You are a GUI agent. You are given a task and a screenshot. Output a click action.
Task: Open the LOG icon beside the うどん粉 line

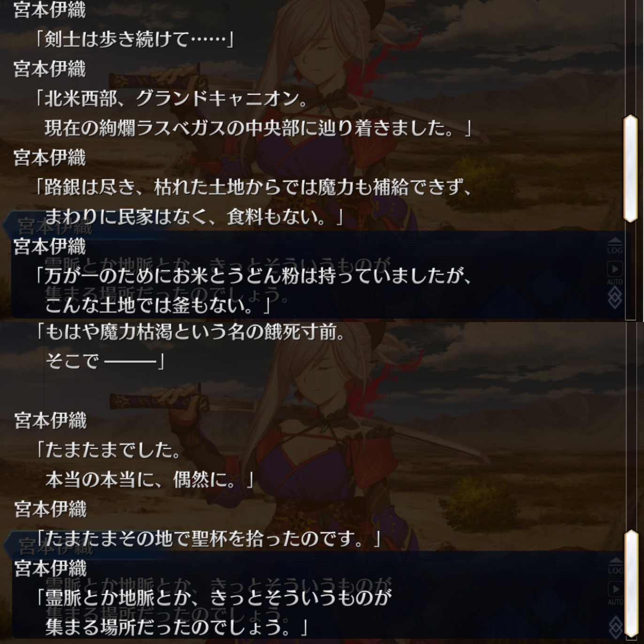(615, 246)
